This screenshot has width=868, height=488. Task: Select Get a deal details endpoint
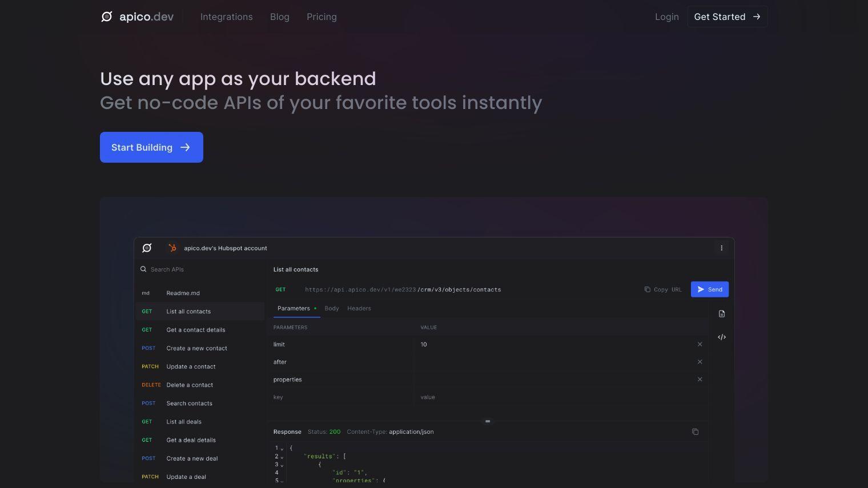tap(200, 439)
